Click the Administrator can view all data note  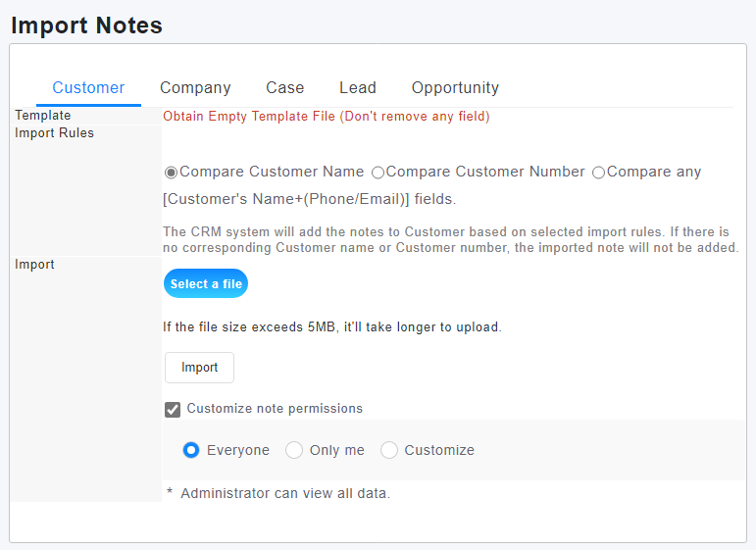pos(284,493)
